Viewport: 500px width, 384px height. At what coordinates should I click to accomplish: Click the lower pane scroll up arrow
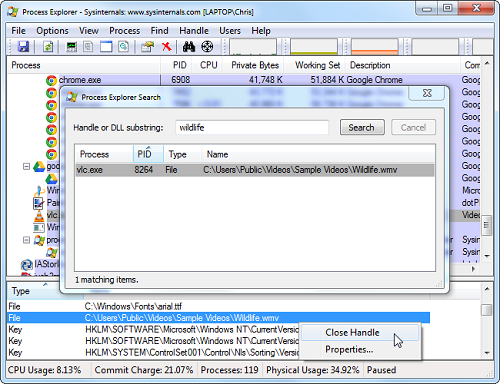click(x=487, y=289)
